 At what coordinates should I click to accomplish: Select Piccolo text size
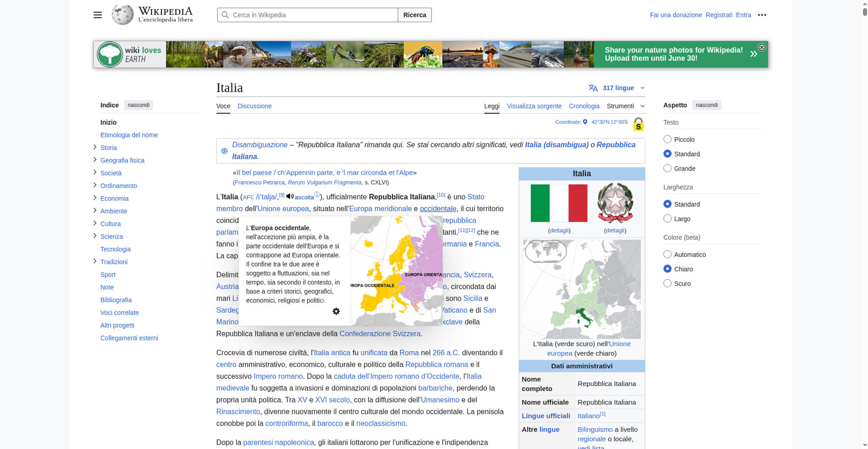point(667,139)
